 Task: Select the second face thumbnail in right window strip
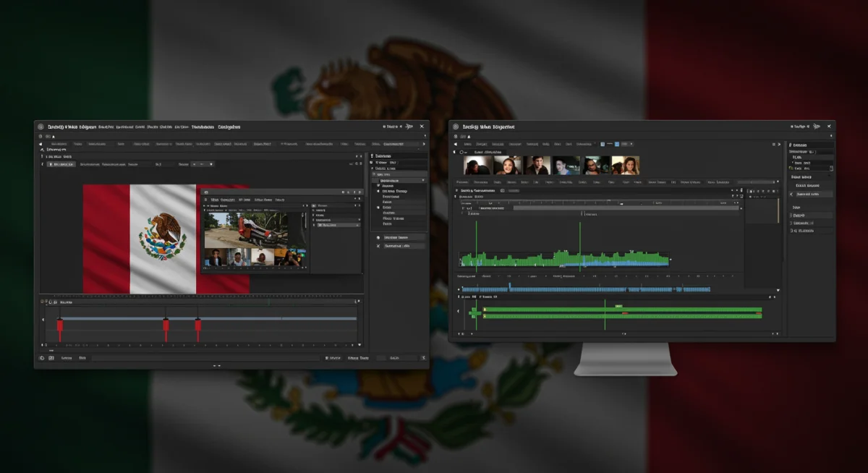click(507, 166)
